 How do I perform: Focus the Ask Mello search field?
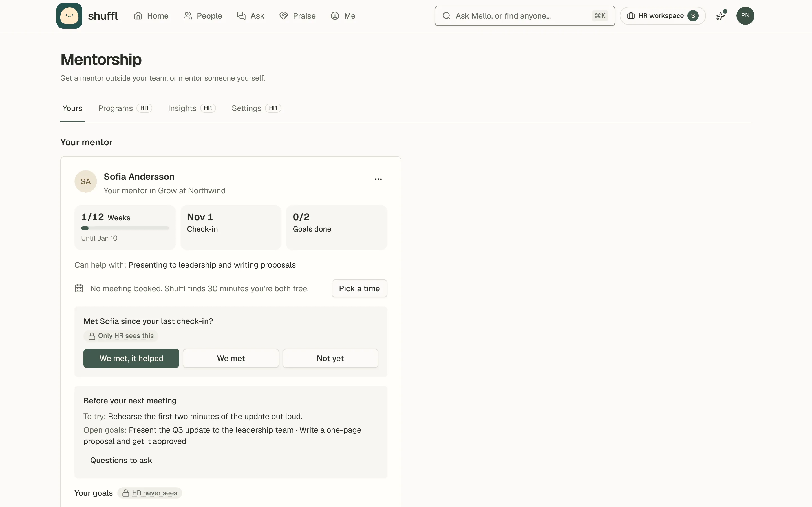pos(524,16)
